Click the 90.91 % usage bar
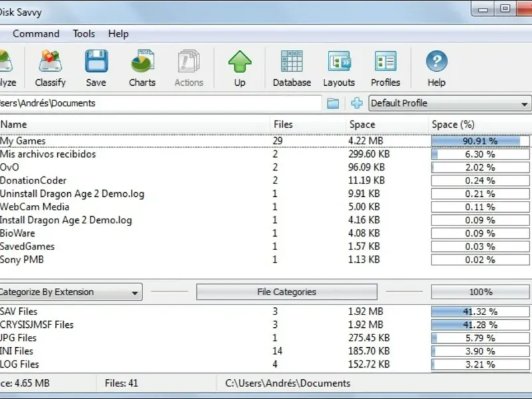Viewport: 532px width, 399px height. (480, 141)
